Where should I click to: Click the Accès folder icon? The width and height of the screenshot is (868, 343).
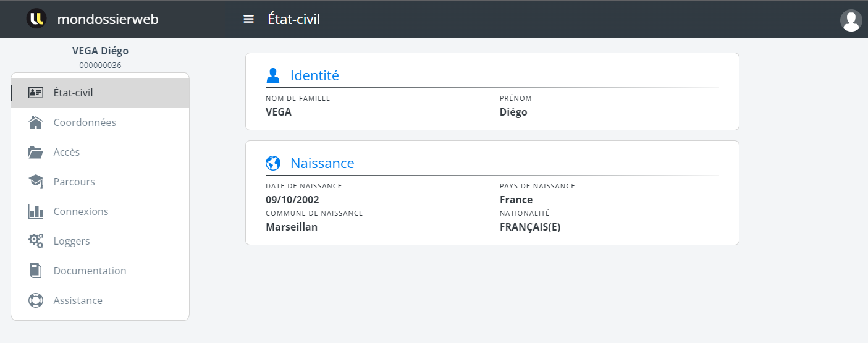[x=36, y=152]
